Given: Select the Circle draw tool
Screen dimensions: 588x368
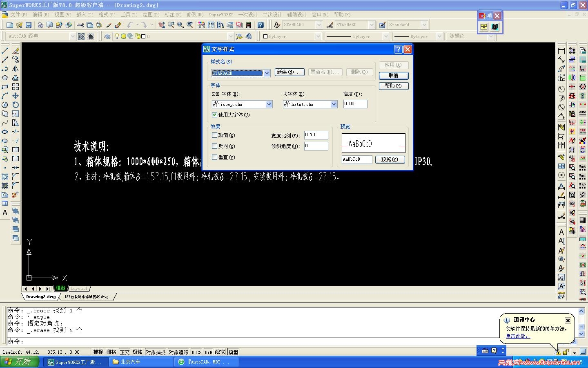Looking at the screenshot, I should (x=5, y=105).
